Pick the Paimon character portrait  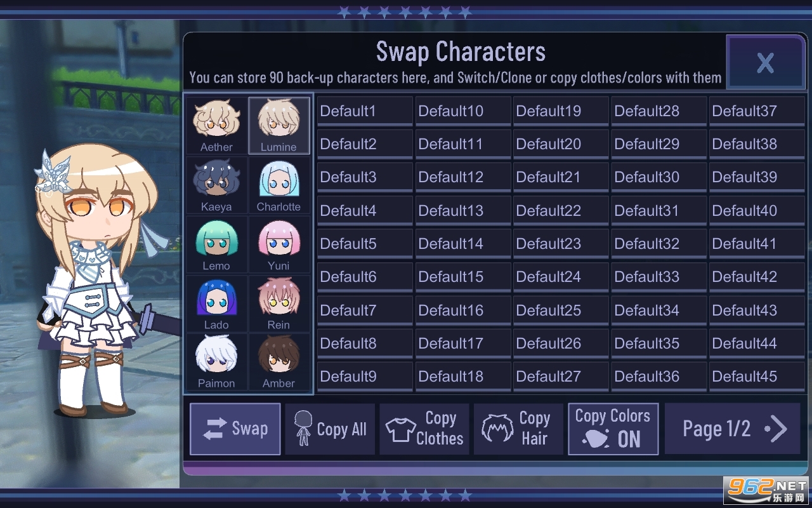216,362
